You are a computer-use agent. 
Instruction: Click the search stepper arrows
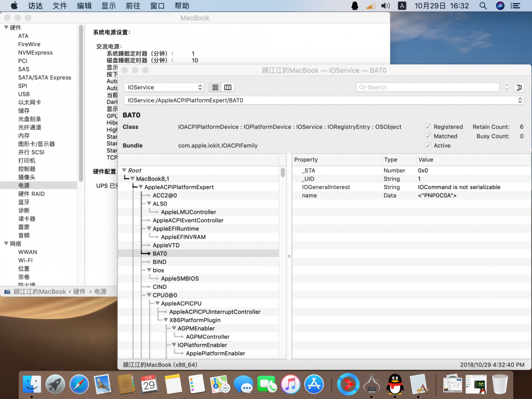(506, 87)
